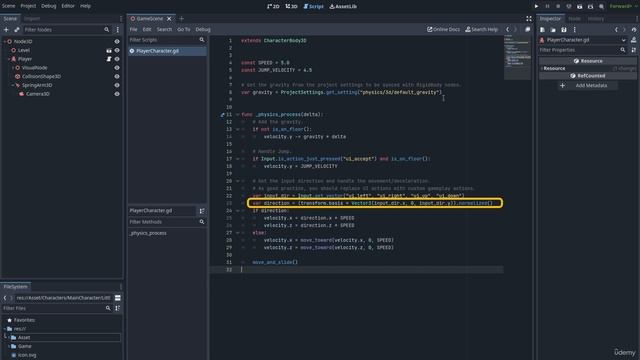
Task: Open script editor Search menu
Action: tap(164, 29)
